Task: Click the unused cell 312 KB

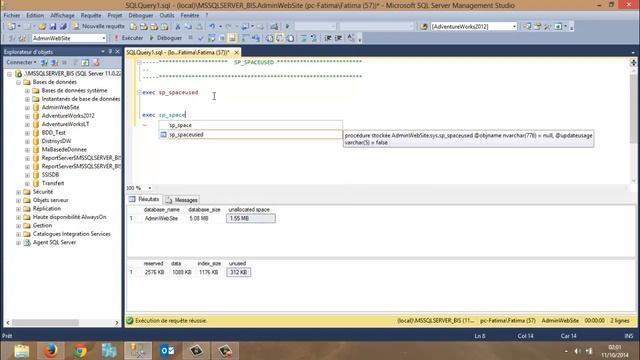Action: (239, 272)
